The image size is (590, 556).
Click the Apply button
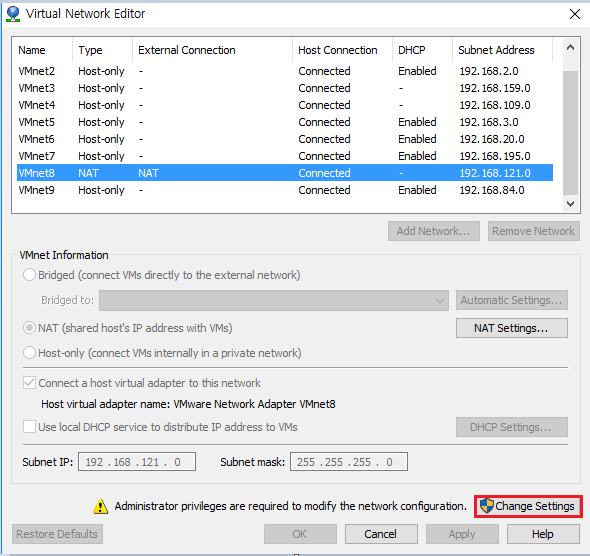pos(462,534)
